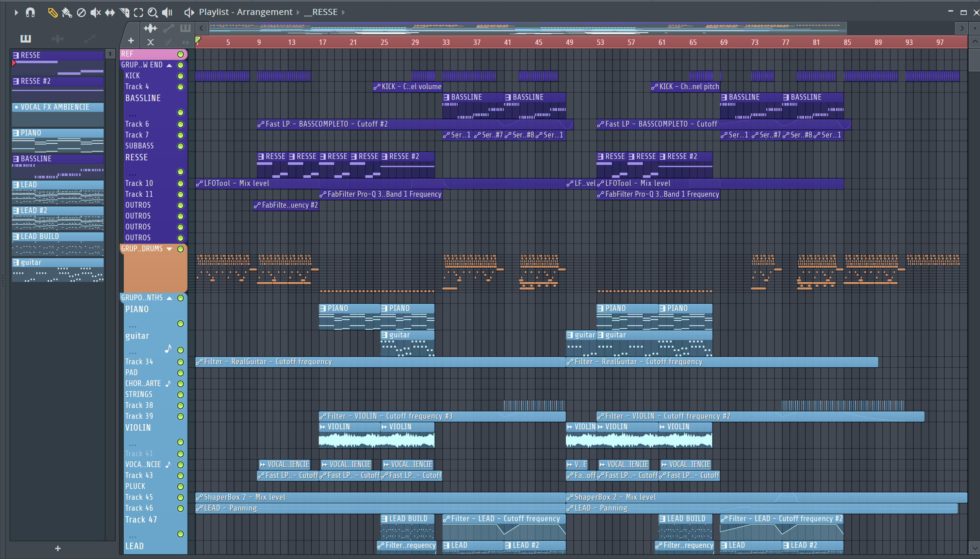The height and width of the screenshot is (559, 980).
Task: Open arrow menu after __RESSE
Action: tap(343, 12)
